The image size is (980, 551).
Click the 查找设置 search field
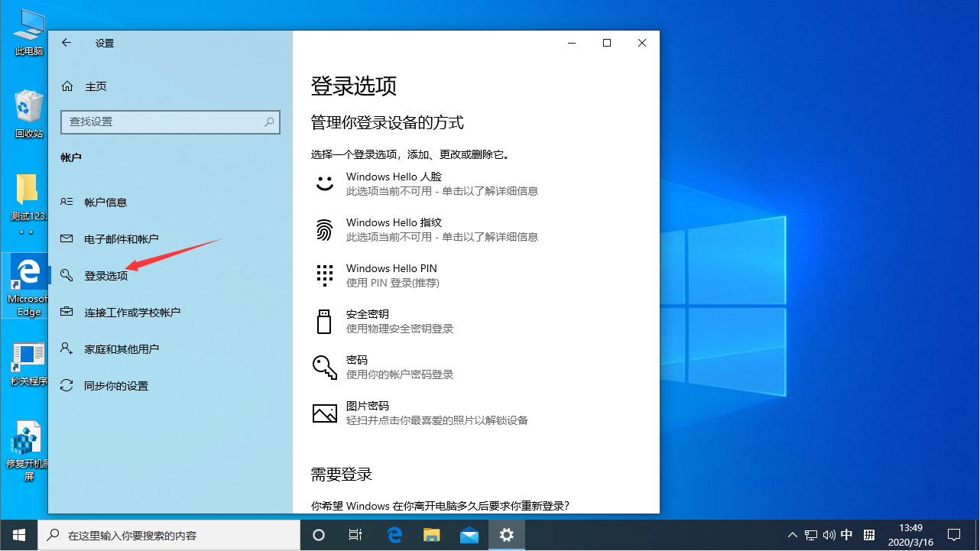click(170, 122)
